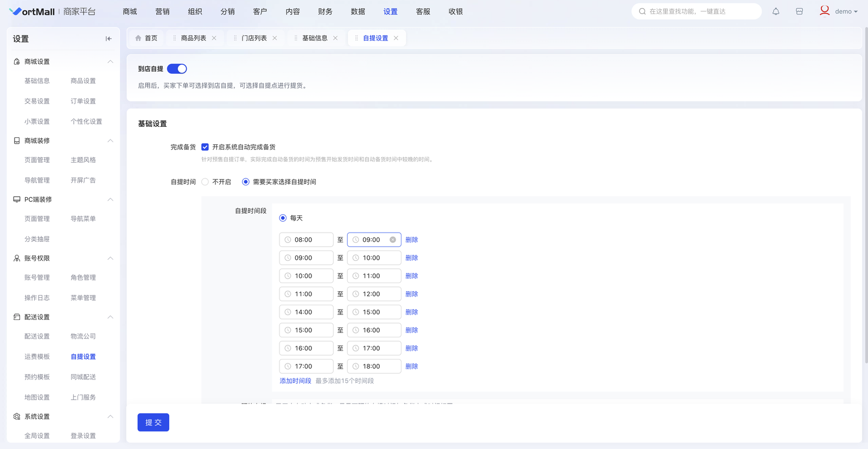The image size is (868, 449).
Task: Toggle the 到店自提 switch off
Action: 177,69
